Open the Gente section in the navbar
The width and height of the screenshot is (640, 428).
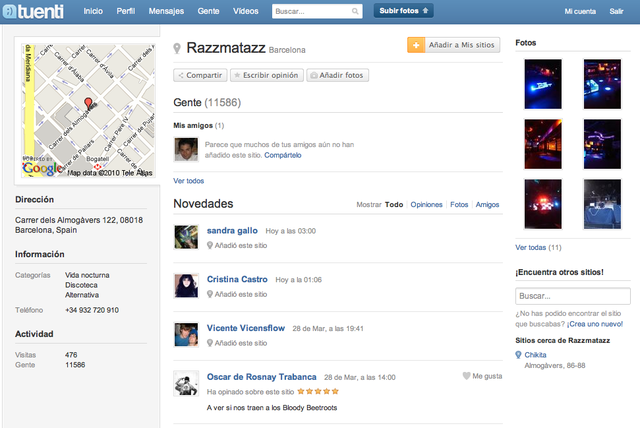pos(209,11)
